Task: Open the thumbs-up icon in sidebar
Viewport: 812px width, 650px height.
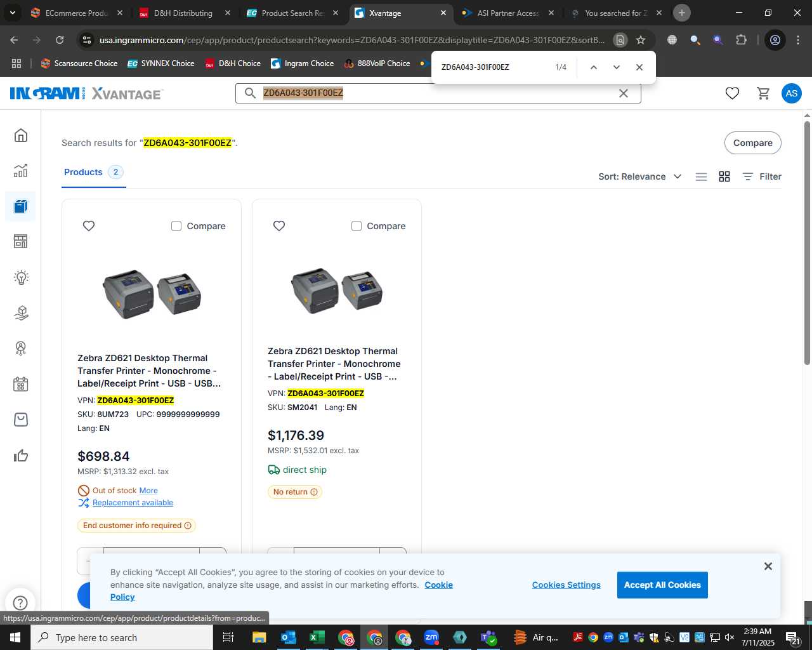Action: coord(21,455)
